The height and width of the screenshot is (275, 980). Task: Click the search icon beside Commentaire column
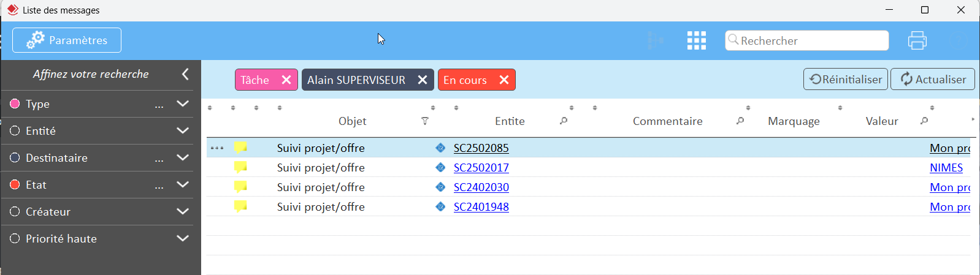740,121
